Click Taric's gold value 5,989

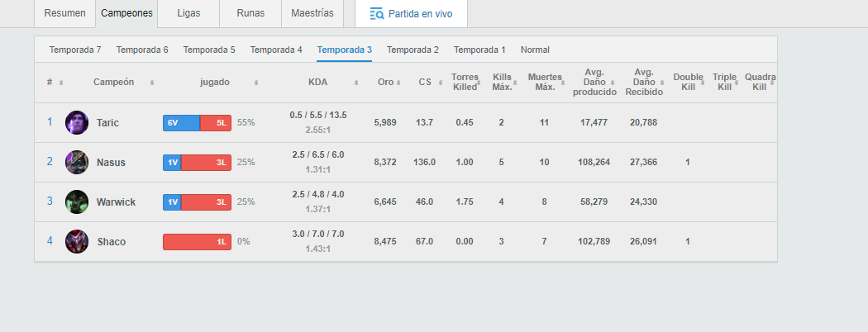pyautogui.click(x=385, y=123)
